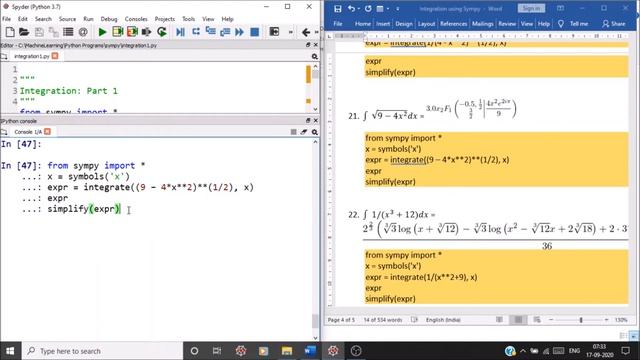Screen dimensions: 640x360
Task: Open the IPython console options
Action: point(315,132)
